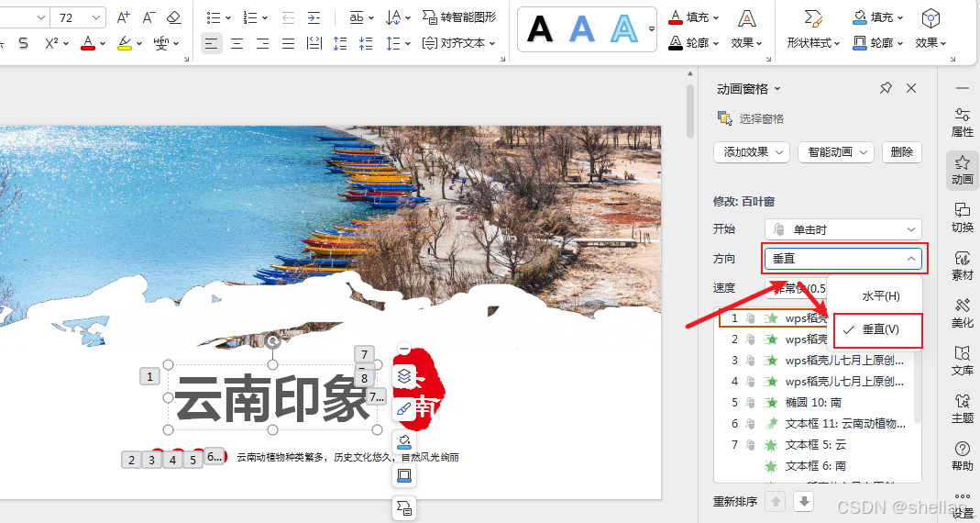Image resolution: width=980 pixels, height=523 pixels.
Task: Increase font size with A+ icon
Action: (124, 17)
